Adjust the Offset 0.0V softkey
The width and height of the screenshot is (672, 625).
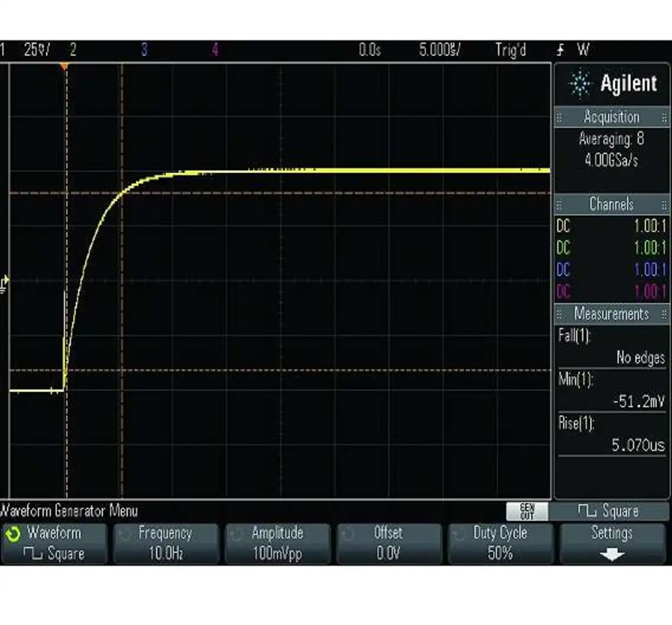coord(388,544)
